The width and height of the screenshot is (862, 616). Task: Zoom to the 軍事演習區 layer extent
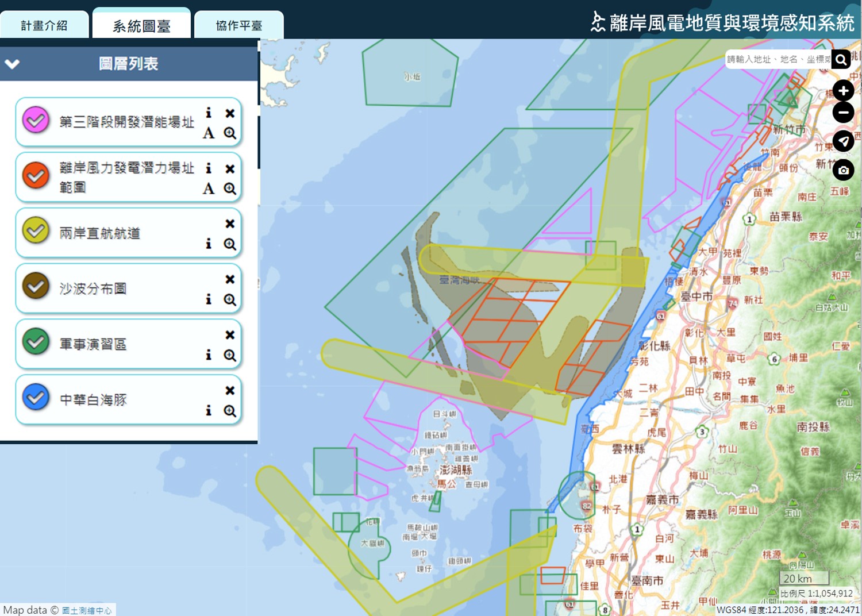[230, 355]
